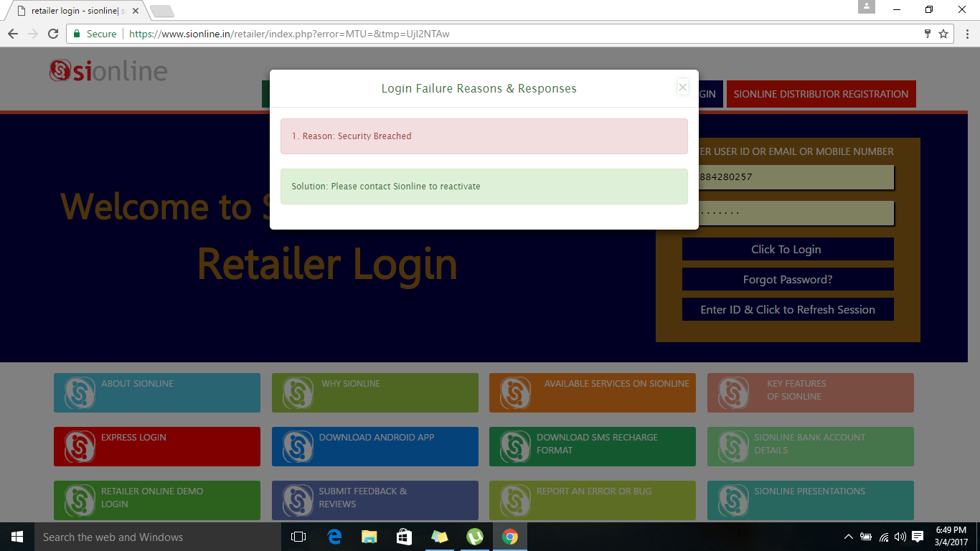Open uTorrent from the taskbar
This screenshot has height=551, width=980.
click(x=474, y=537)
